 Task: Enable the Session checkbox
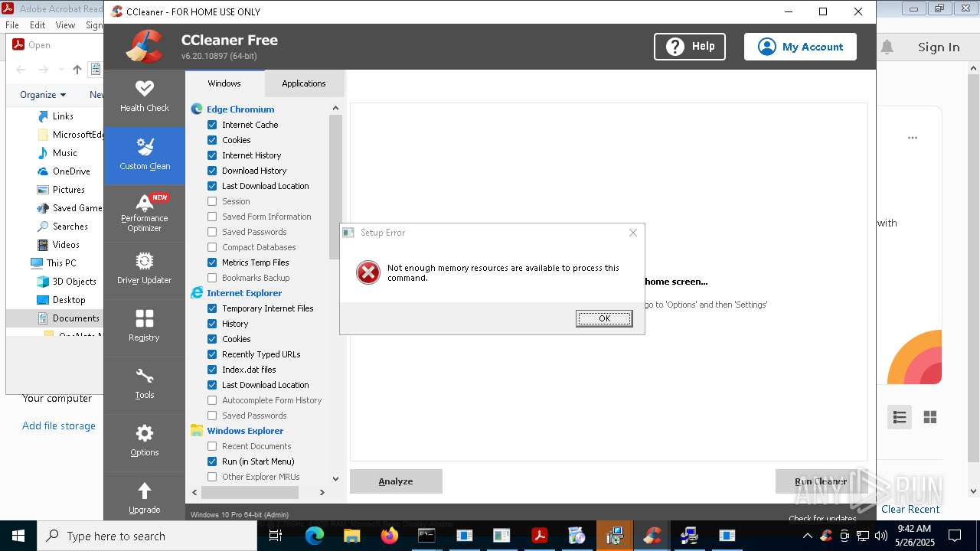[212, 201]
